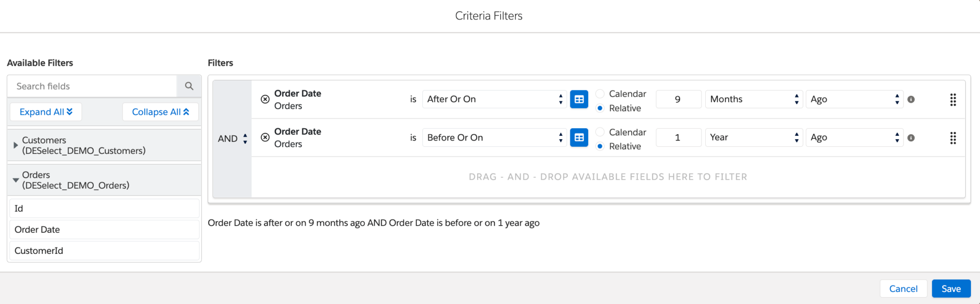Open the AND logic operator dropdown
Viewport: 980px width, 304px height.
click(x=233, y=139)
